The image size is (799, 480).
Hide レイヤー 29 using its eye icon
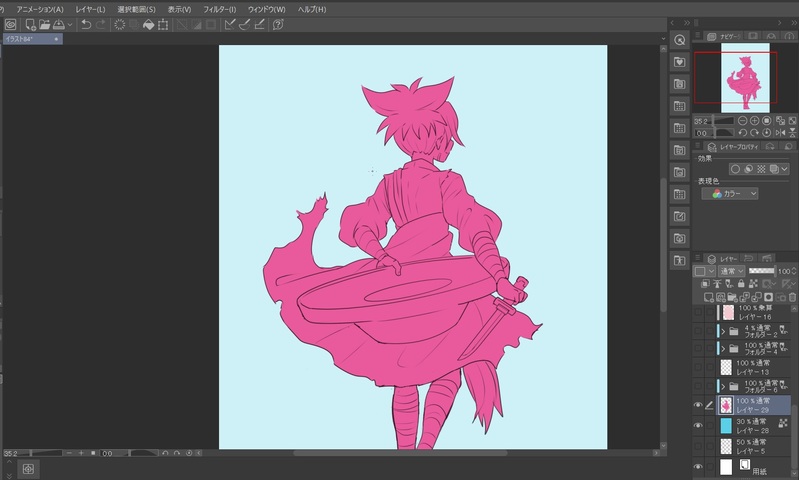698,405
